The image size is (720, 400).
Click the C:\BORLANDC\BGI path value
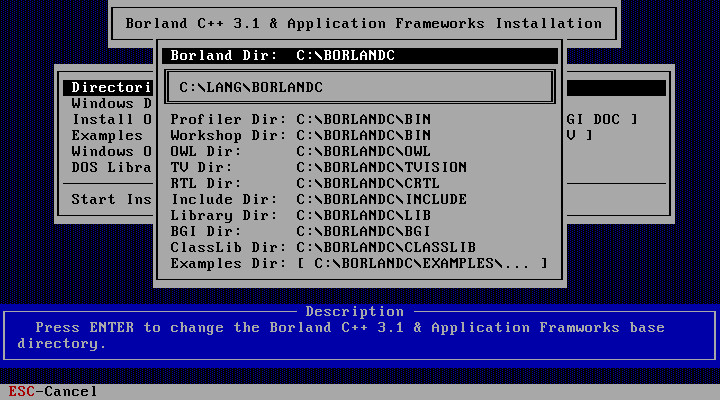(364, 231)
